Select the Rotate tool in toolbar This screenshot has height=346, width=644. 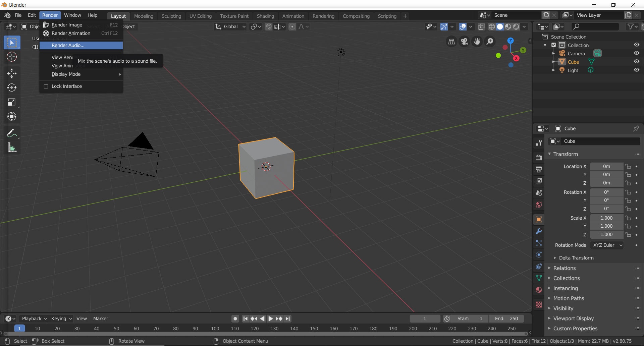click(12, 88)
